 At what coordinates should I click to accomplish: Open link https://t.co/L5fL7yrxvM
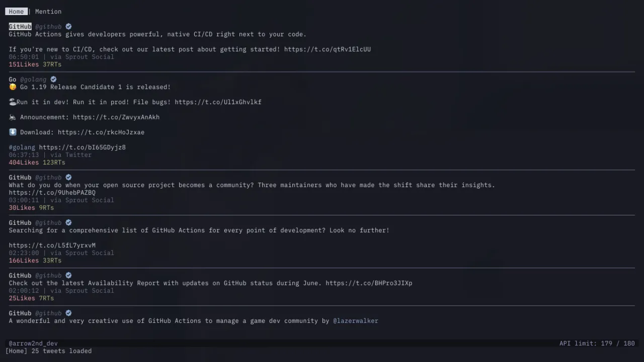click(52, 245)
